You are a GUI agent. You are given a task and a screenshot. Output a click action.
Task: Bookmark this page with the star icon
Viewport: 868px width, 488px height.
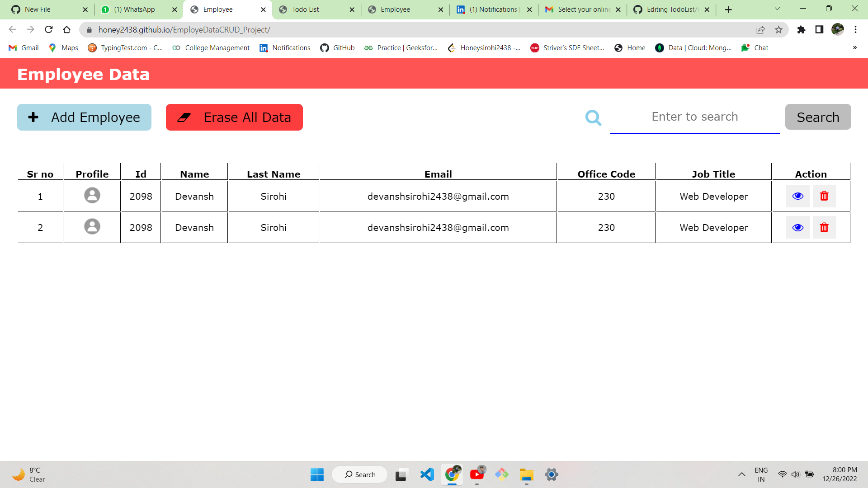778,30
